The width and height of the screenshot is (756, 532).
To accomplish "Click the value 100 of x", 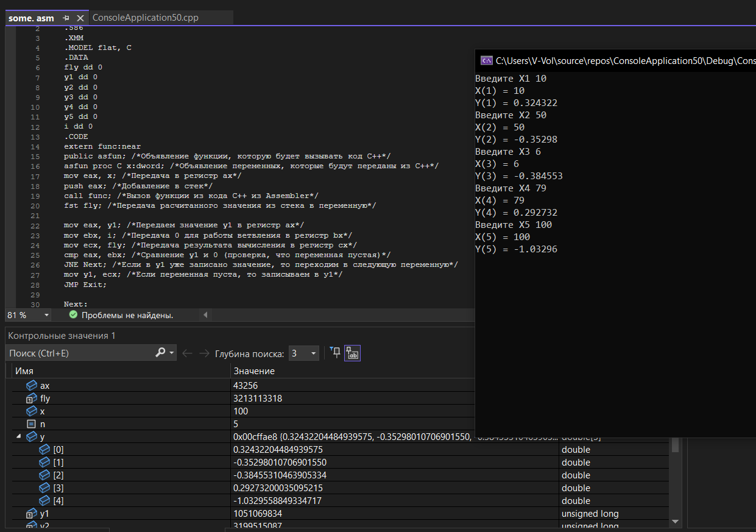I will 241,411.
